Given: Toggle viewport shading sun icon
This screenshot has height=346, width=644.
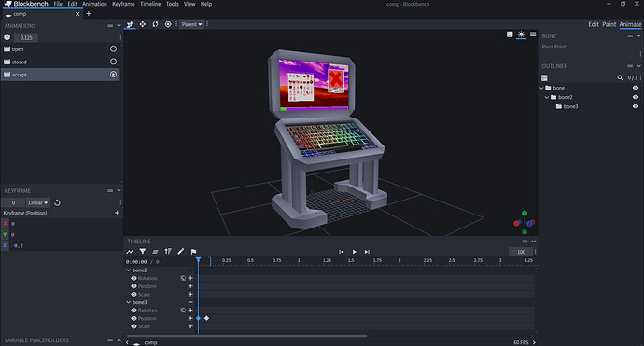Looking at the screenshot, I should (x=521, y=35).
